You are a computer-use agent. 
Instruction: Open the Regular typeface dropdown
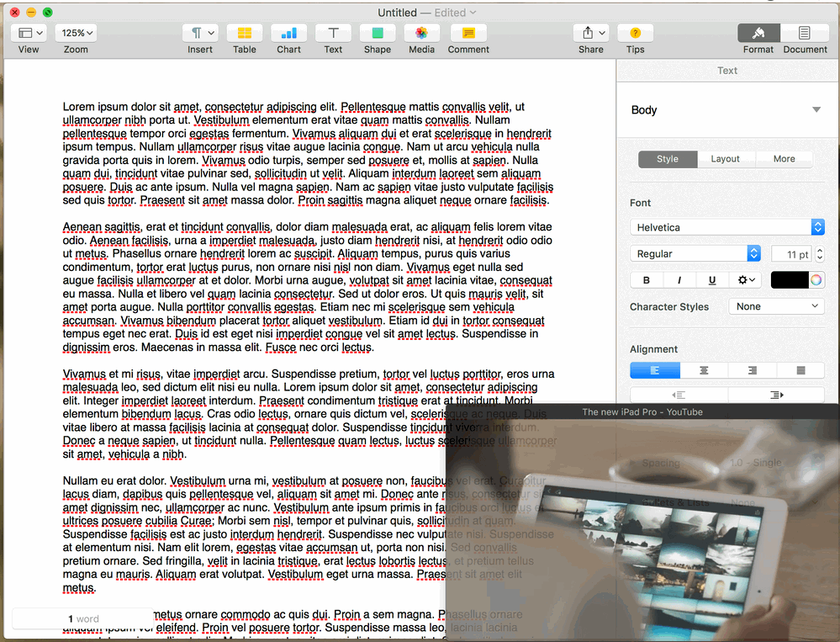pos(695,253)
